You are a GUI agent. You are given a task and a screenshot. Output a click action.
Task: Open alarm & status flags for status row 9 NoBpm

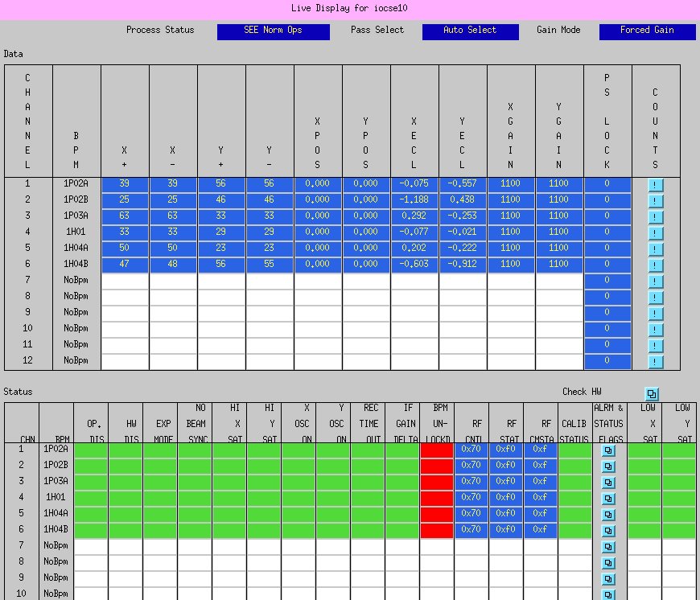tap(608, 579)
